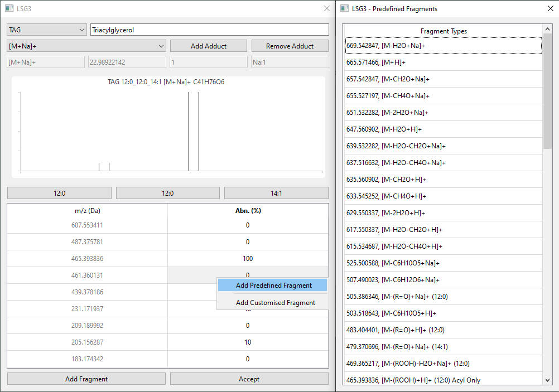
Task: Select fragment 651.532282, [M-2H2O+Na]+
Action: pyautogui.click(x=444, y=113)
